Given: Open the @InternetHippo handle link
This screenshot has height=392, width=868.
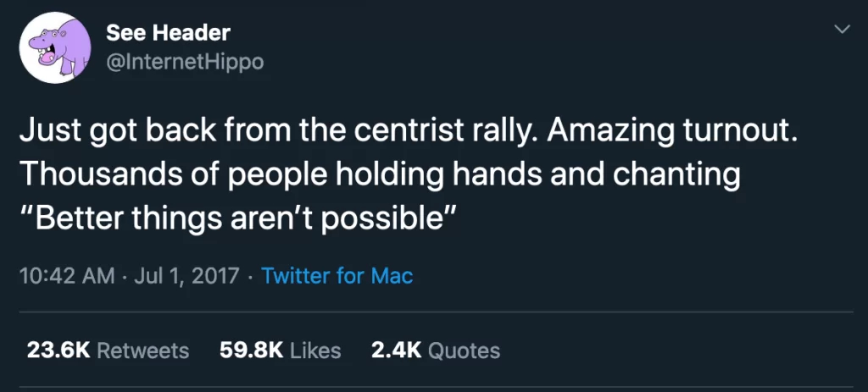Looking at the screenshot, I should [x=185, y=60].
